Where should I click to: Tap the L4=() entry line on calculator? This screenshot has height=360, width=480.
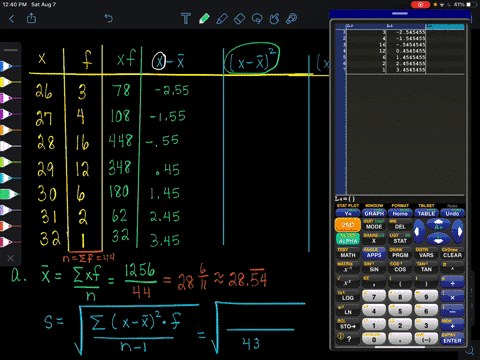[400, 199]
